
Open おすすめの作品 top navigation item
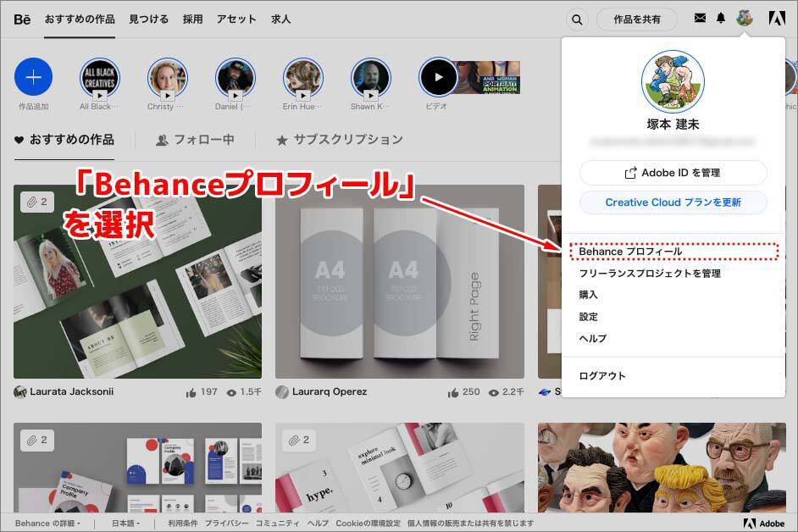80,19
